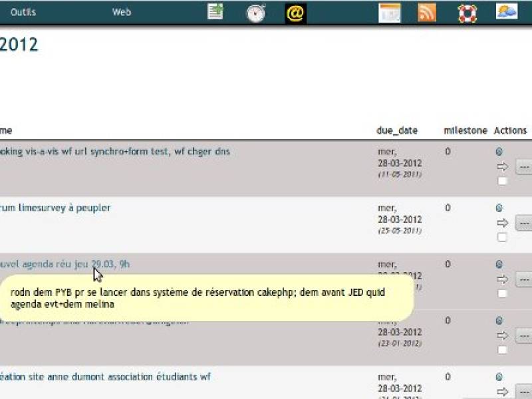The image size is (532, 399).
Task: Click arrow icon in synchro+form test row
Action: [503, 167]
